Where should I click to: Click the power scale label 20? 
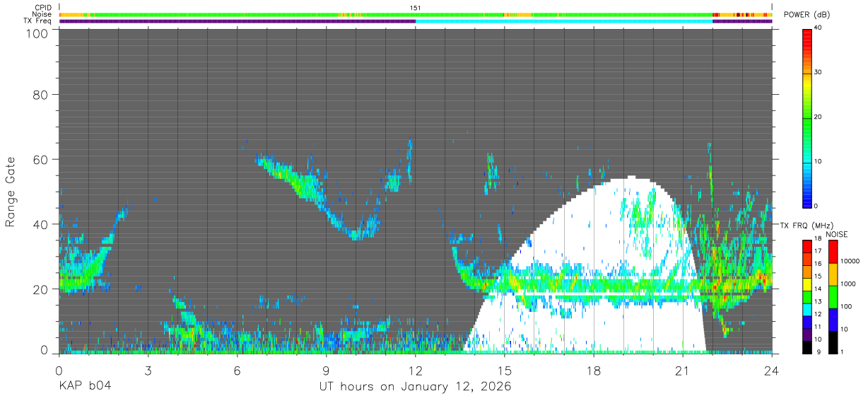point(819,117)
